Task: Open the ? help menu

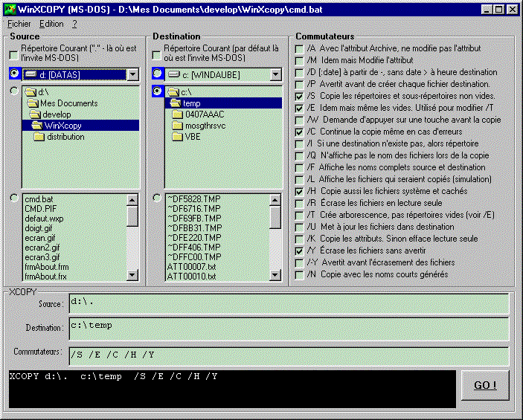Action: coord(74,24)
